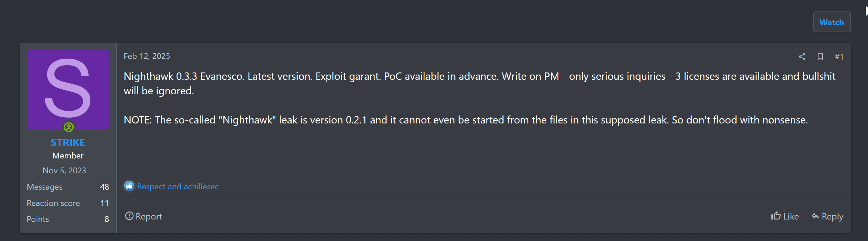
Task: Click the Feb 12, 2025 post timestamp
Action: click(147, 56)
